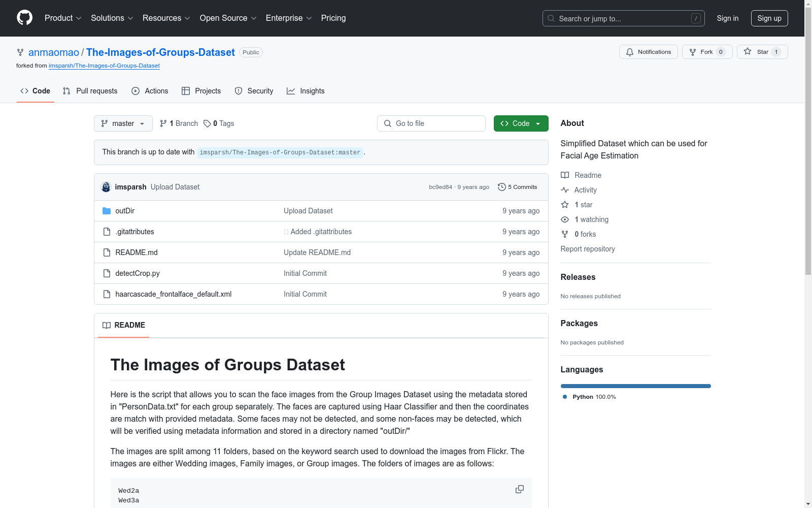Viewport: 812px width, 508px height.
Task: Switch to the Pull requests tab
Action: 90,91
